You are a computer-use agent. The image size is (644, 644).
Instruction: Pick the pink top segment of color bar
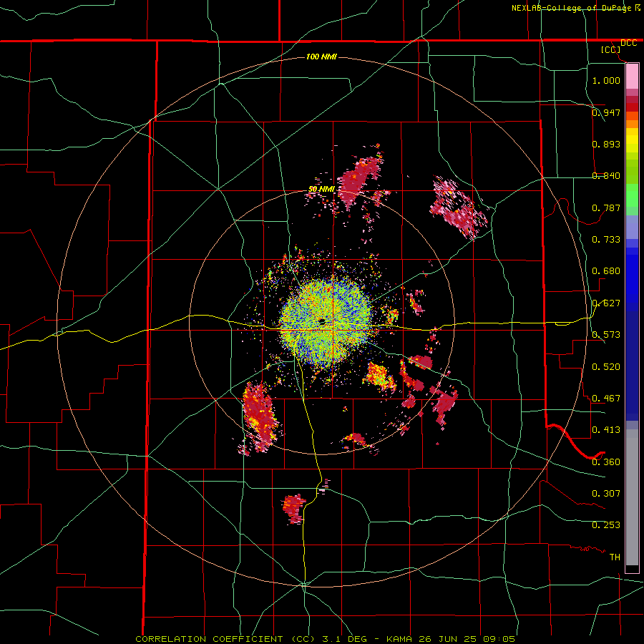[x=632, y=76]
